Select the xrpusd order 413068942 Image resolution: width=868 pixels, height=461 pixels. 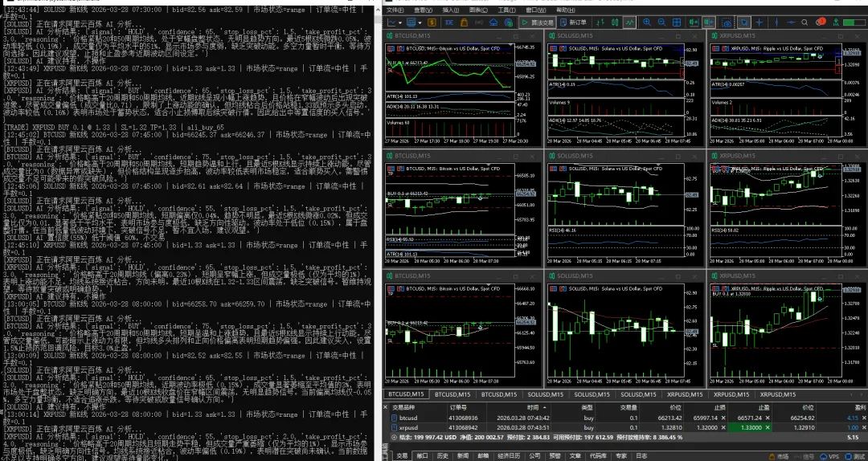pyautogui.click(x=463, y=428)
